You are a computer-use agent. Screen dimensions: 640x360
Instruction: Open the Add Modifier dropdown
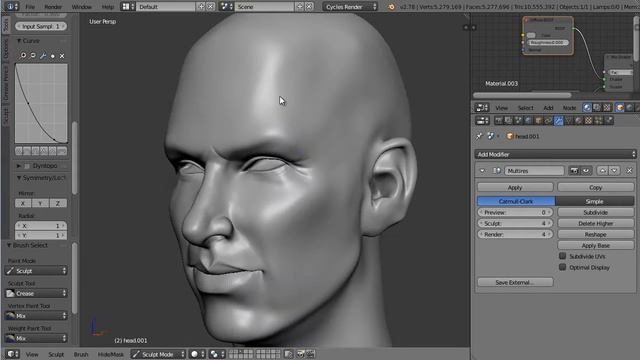(555, 154)
